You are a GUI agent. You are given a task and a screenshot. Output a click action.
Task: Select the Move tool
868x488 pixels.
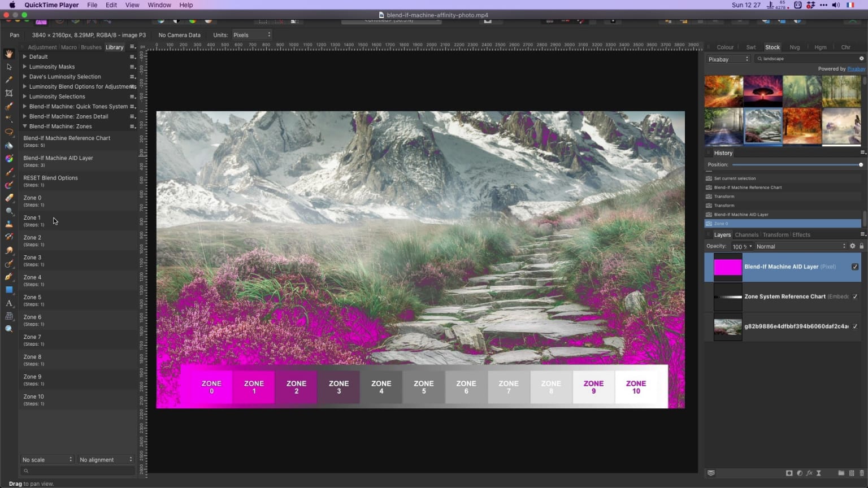(9, 67)
